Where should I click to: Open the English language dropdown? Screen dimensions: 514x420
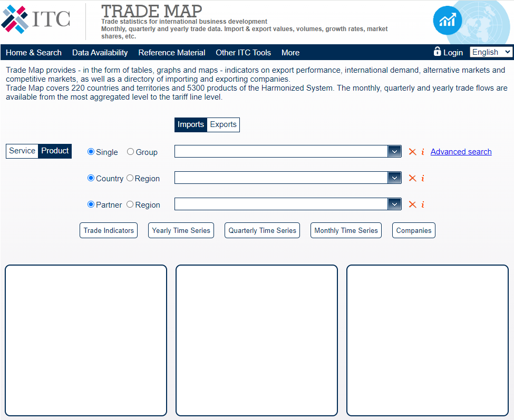[x=491, y=52]
